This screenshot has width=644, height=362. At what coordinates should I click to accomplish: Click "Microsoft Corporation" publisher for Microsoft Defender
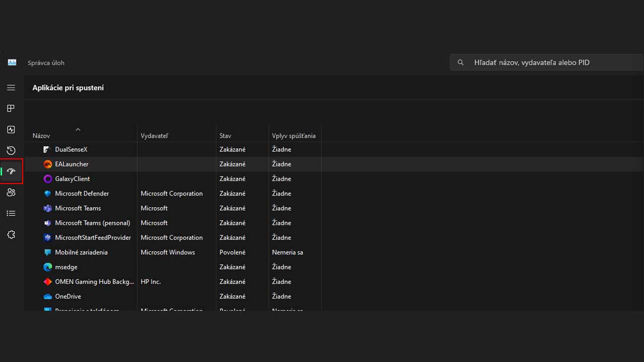[x=172, y=194]
